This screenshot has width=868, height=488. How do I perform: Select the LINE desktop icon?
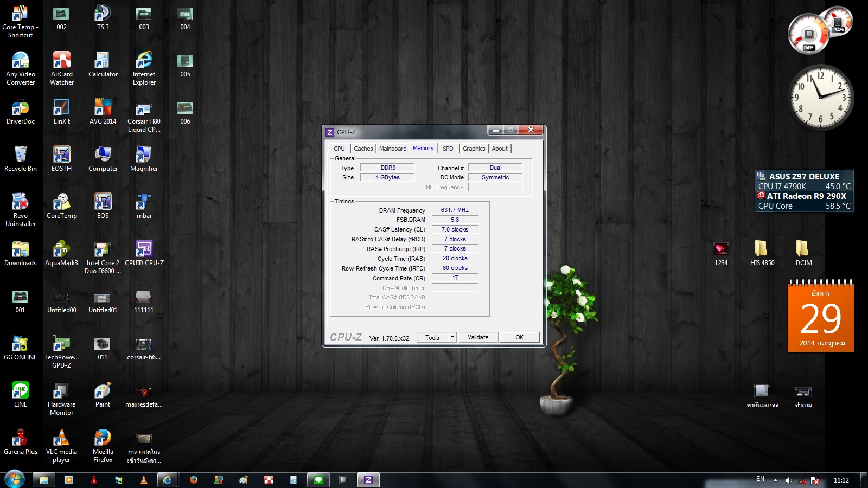tap(21, 395)
